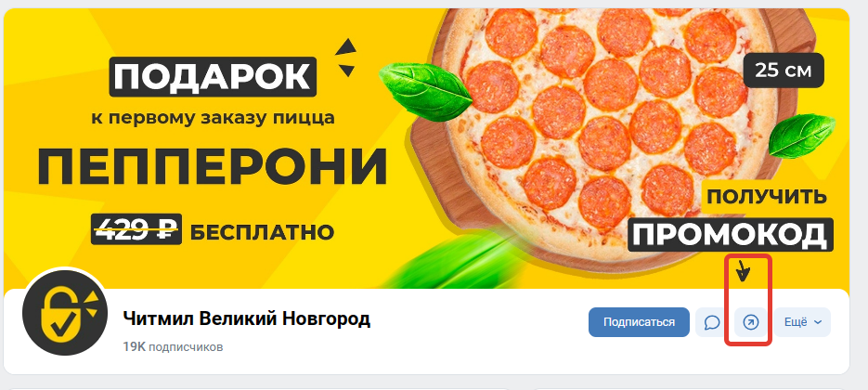
Task: Click the ПОДАРОК banner label
Action: 213,77
